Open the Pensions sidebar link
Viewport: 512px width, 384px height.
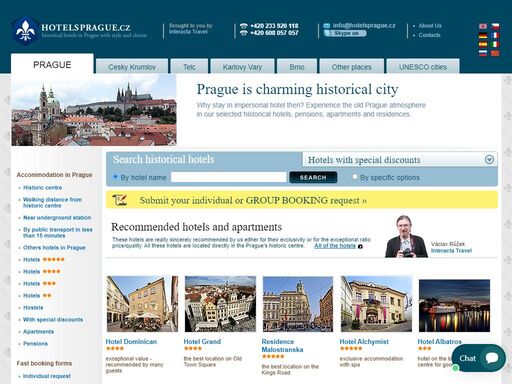(35, 344)
